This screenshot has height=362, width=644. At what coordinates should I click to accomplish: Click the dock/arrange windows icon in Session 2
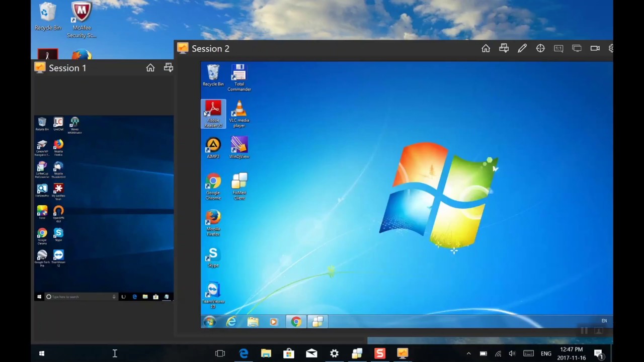(x=504, y=48)
